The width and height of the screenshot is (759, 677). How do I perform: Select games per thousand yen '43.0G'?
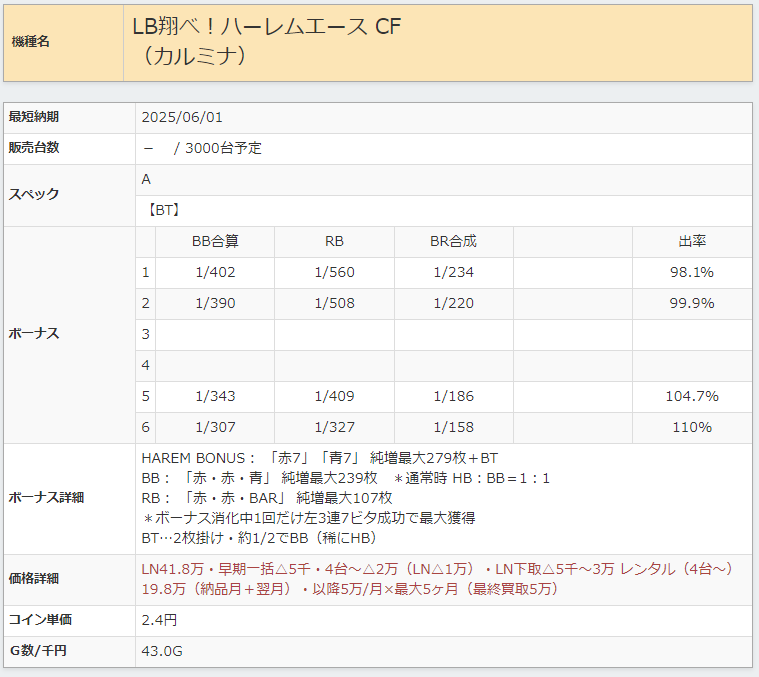[162, 651]
